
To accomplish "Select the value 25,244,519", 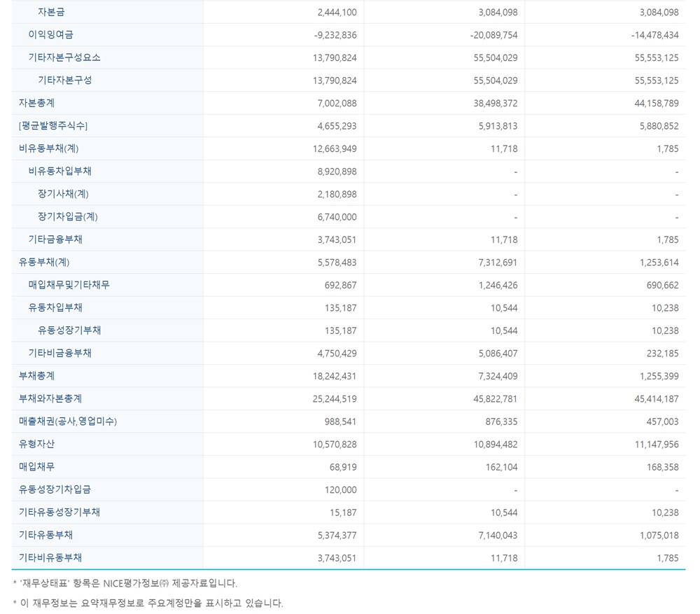I will (335, 399).
